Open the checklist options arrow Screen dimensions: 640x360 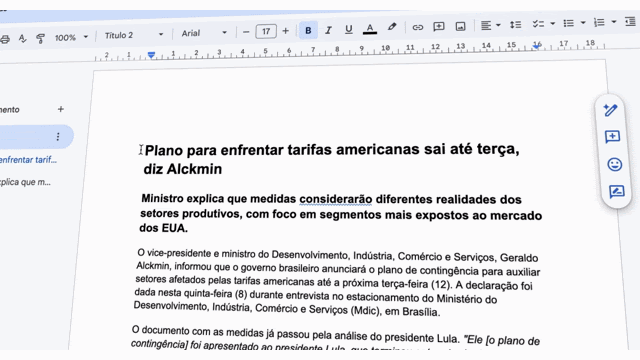point(553,24)
